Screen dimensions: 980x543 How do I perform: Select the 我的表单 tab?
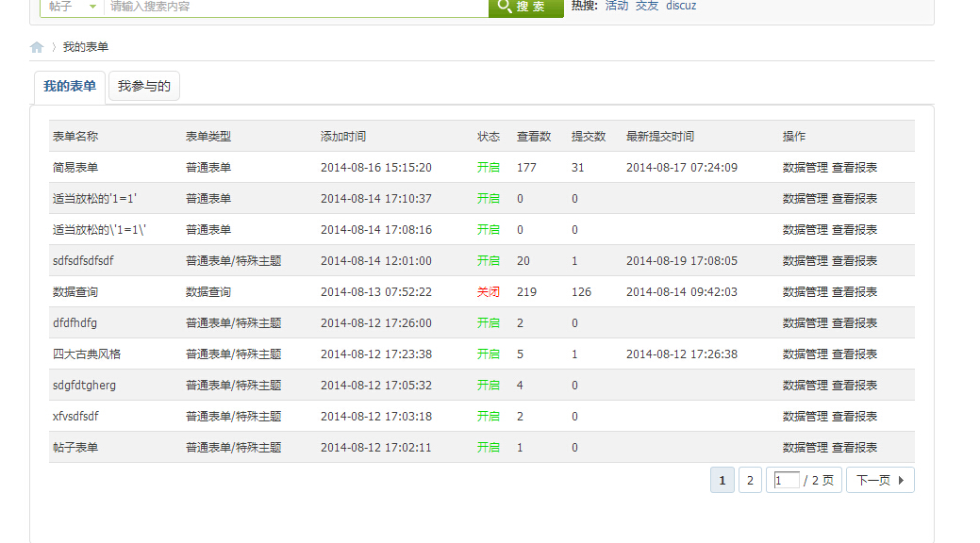pos(70,86)
